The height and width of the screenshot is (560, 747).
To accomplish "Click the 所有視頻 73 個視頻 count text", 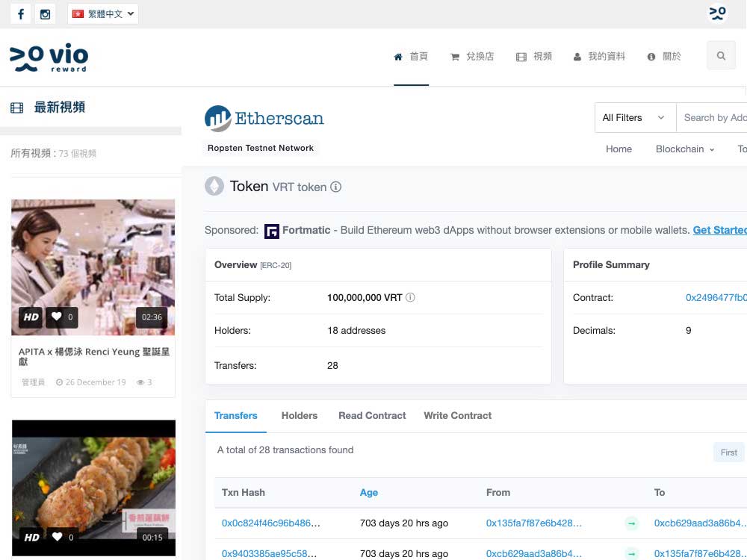I will click(x=53, y=153).
